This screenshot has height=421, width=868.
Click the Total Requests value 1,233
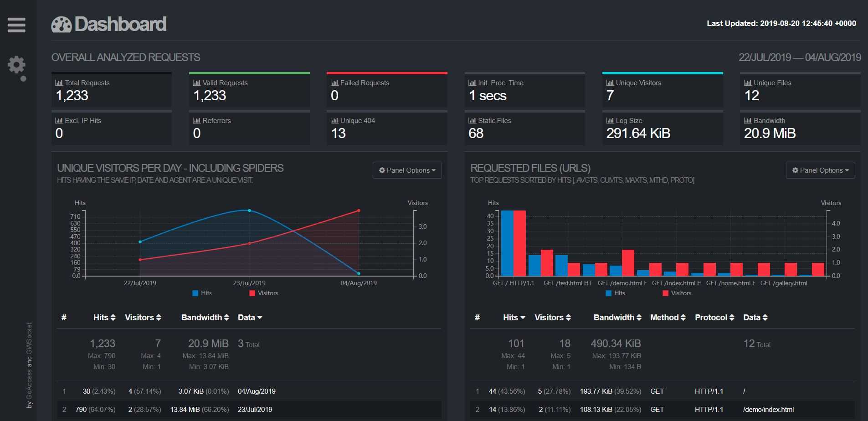72,96
